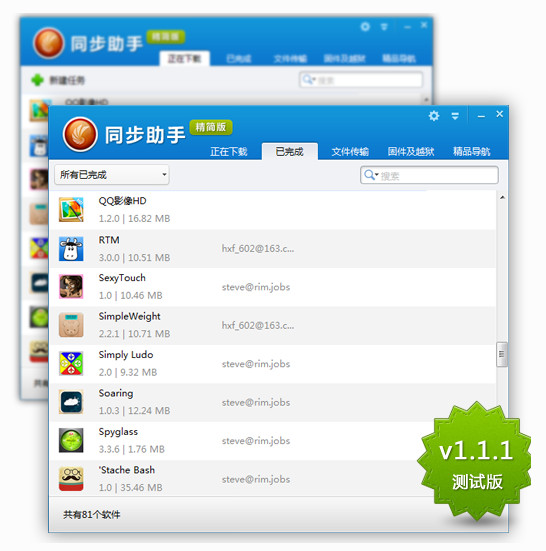Click the Spyglass green app icon
546x551 pixels.
click(71, 440)
